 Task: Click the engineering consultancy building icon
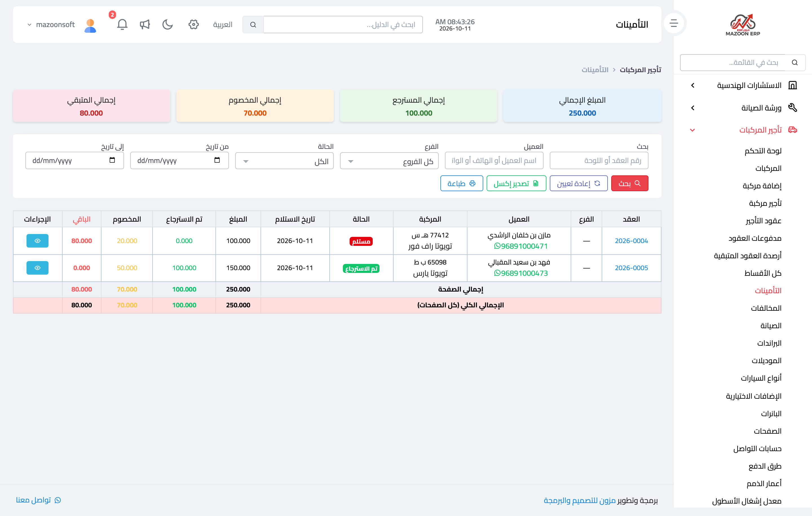(x=793, y=85)
